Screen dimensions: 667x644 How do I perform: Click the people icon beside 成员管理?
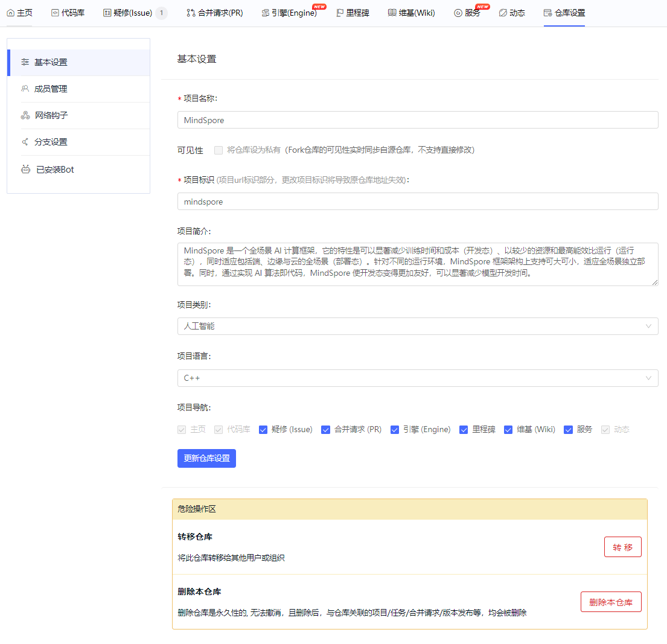click(x=25, y=89)
